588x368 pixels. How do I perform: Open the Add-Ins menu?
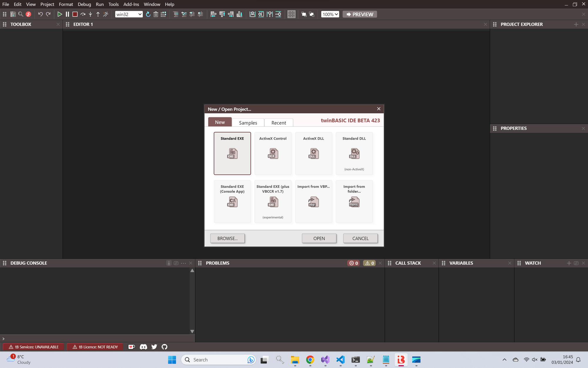pos(131,4)
